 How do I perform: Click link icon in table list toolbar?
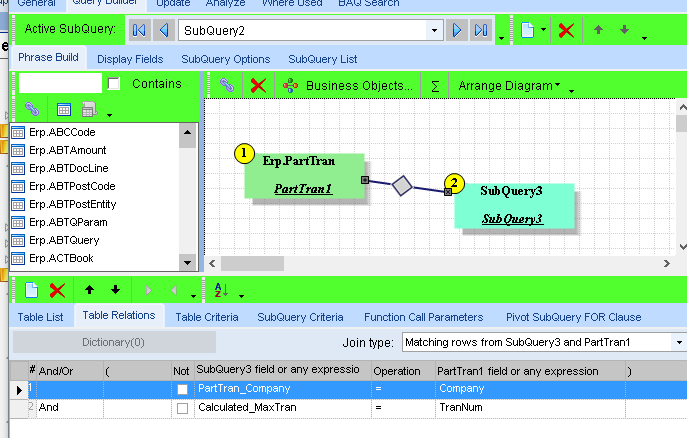32,109
